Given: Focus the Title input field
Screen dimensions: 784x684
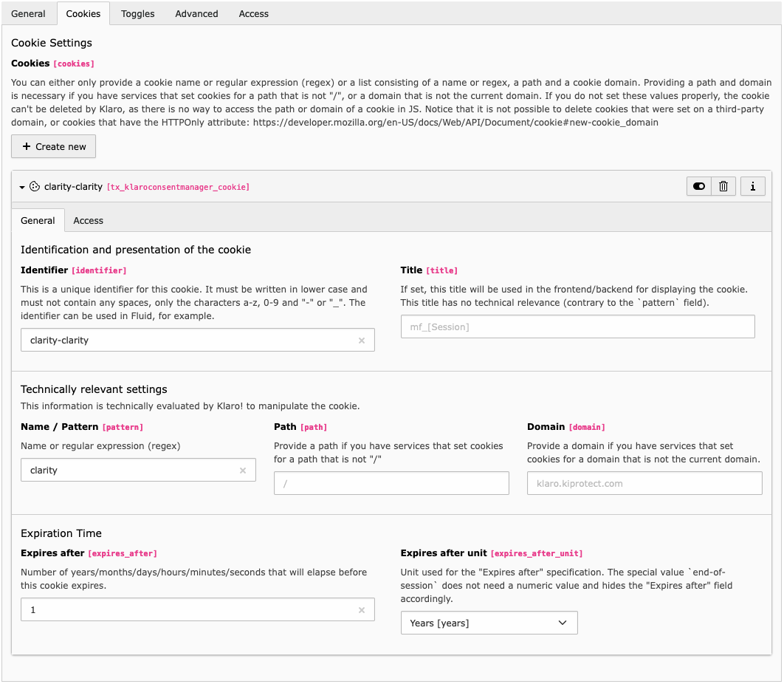Looking at the screenshot, I should tap(577, 326).
